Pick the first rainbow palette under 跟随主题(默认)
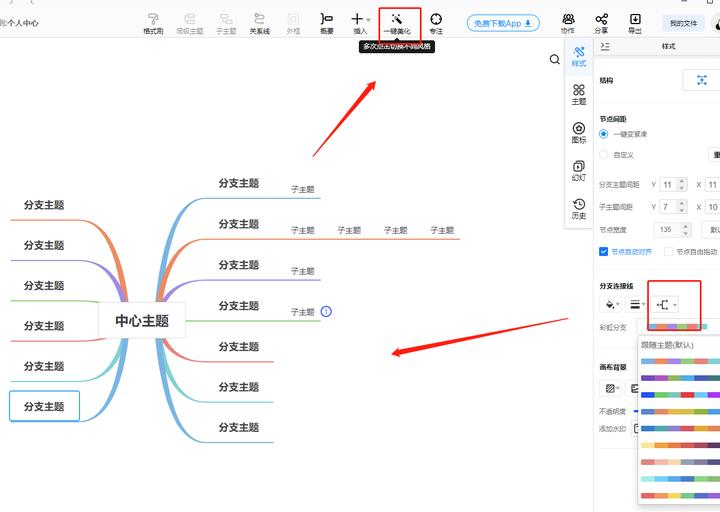 pyautogui.click(x=680, y=361)
